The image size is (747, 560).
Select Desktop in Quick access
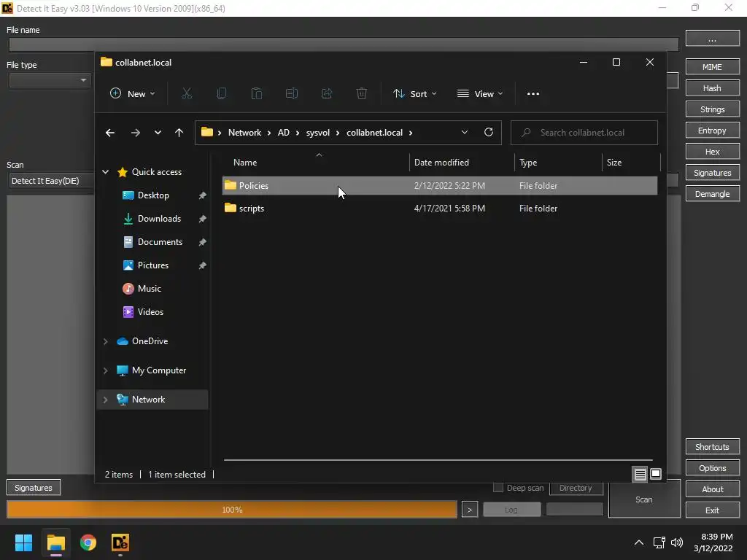point(153,195)
